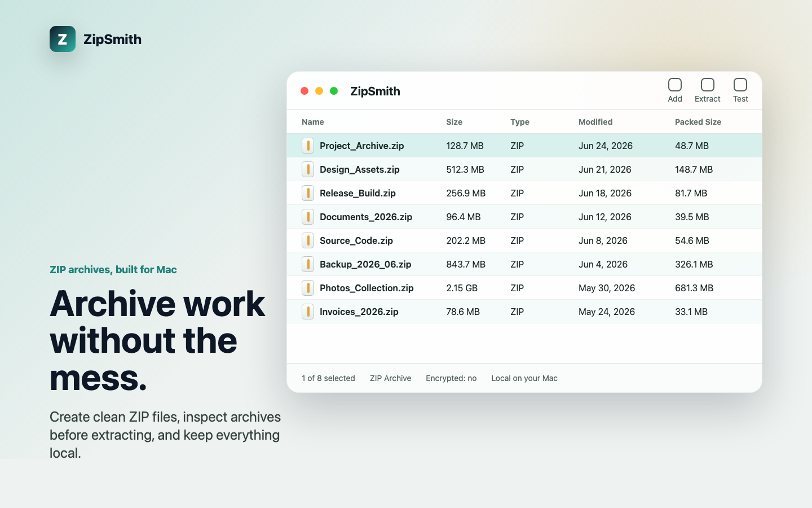Click the Backup_2026_06.zip file name
Image resolution: width=812 pixels, height=508 pixels.
point(365,264)
